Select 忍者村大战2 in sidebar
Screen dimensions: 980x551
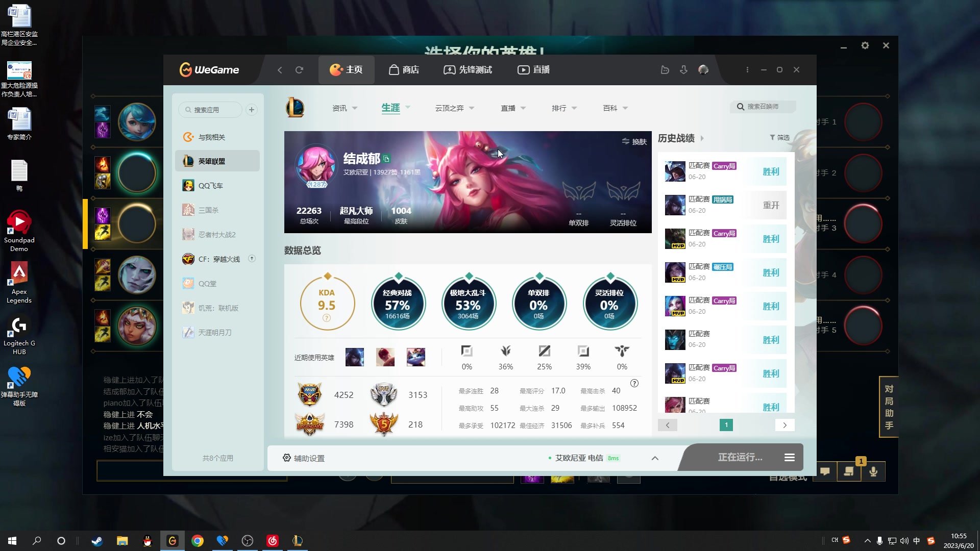point(217,235)
